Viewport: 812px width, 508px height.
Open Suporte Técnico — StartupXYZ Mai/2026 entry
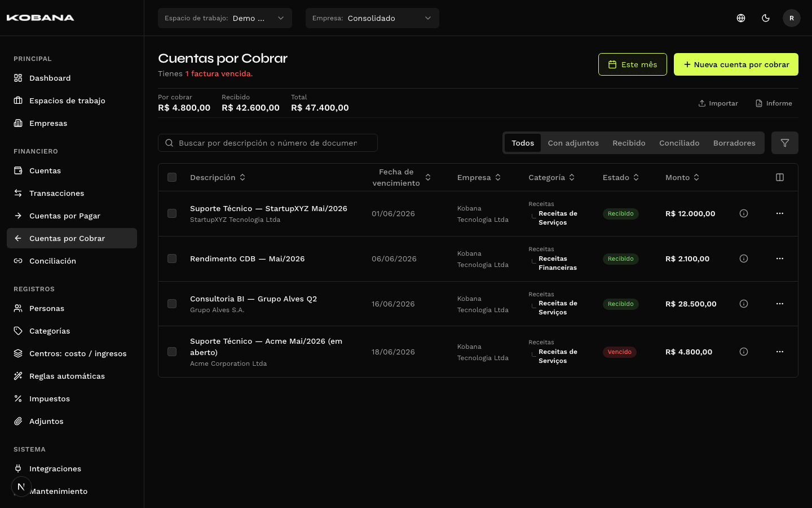click(268, 208)
